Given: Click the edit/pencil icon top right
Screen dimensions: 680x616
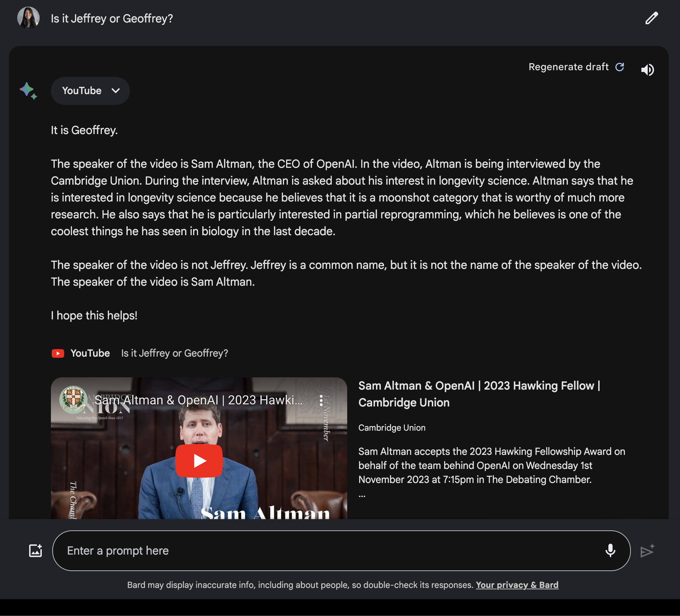Looking at the screenshot, I should (652, 18).
